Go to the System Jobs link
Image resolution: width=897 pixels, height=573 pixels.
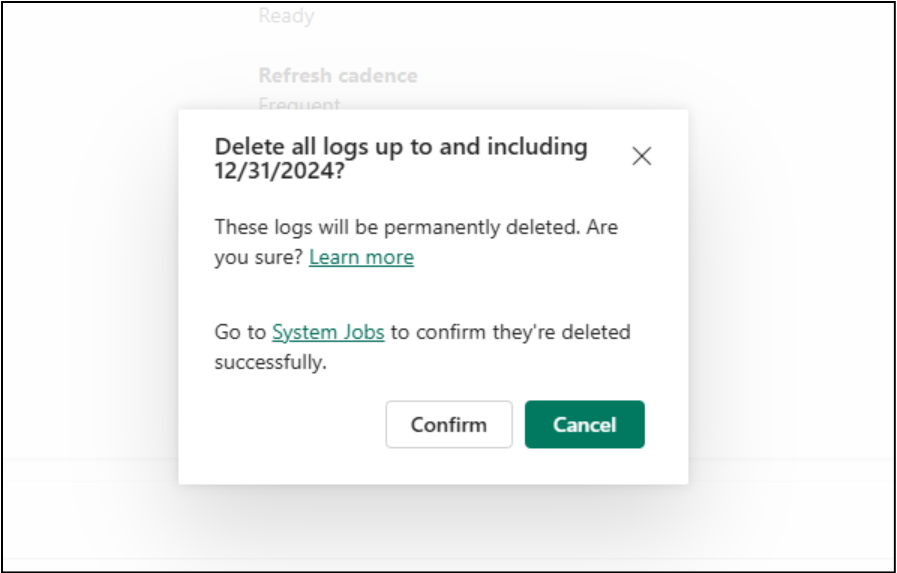pos(328,332)
